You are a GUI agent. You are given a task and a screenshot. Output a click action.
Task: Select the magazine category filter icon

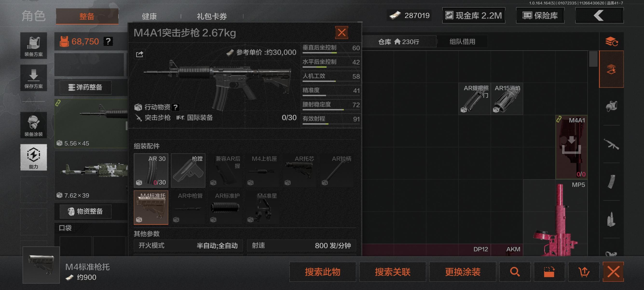611,181
